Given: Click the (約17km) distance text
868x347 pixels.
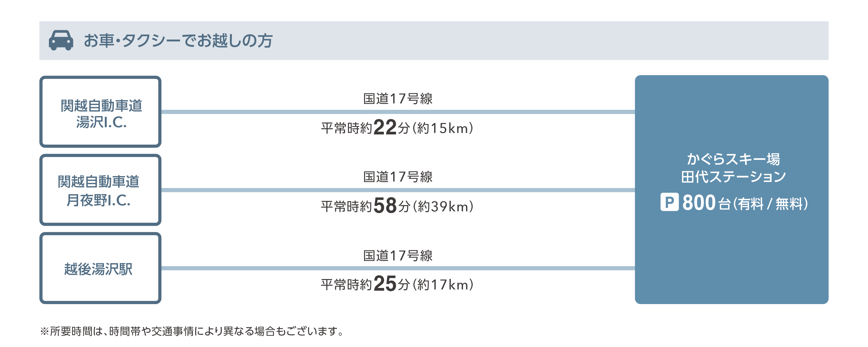Looking at the screenshot, I should 443,285.
